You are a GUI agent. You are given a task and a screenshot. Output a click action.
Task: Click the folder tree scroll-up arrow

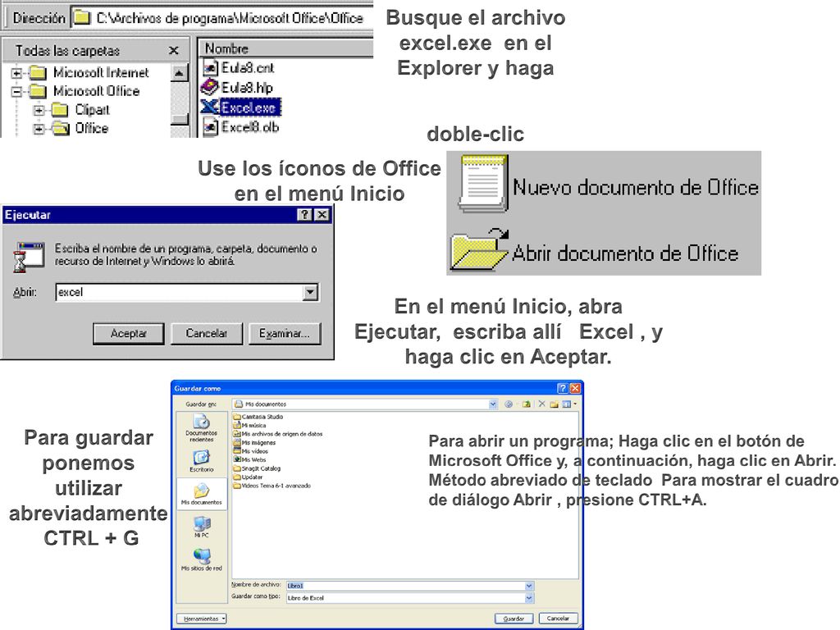click(x=180, y=72)
